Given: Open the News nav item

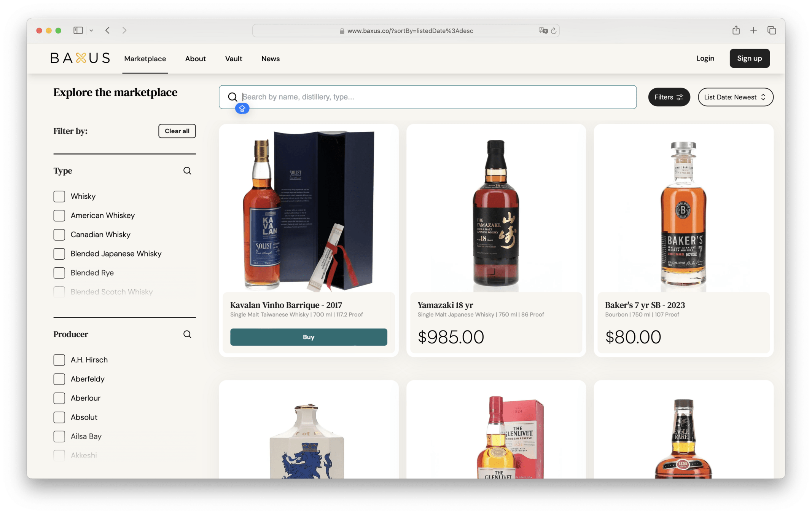Looking at the screenshot, I should pyautogui.click(x=270, y=59).
